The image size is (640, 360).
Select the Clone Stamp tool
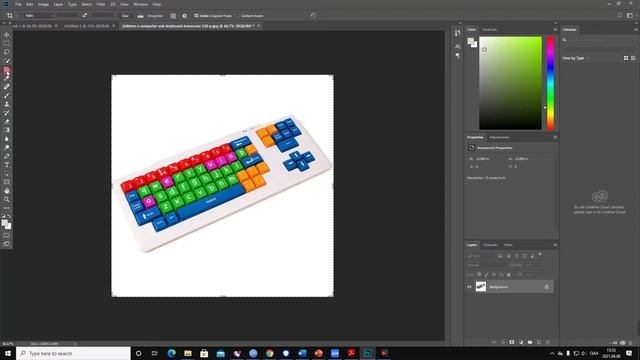click(x=7, y=104)
